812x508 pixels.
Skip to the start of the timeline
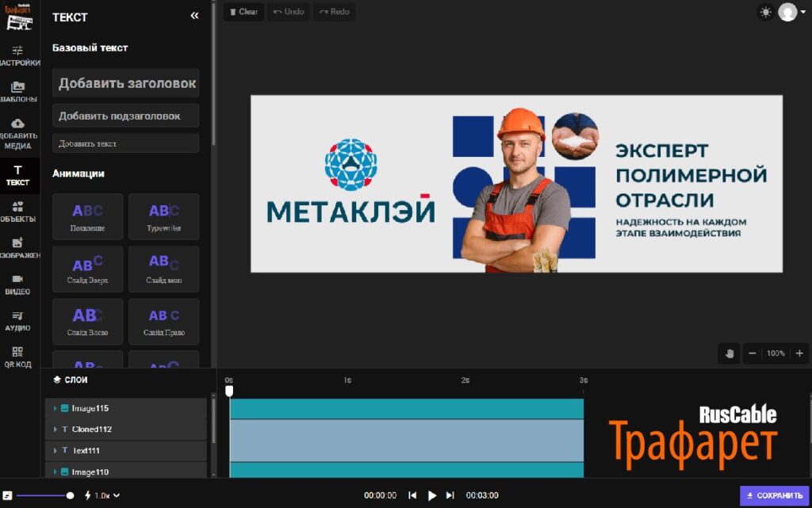click(x=412, y=495)
